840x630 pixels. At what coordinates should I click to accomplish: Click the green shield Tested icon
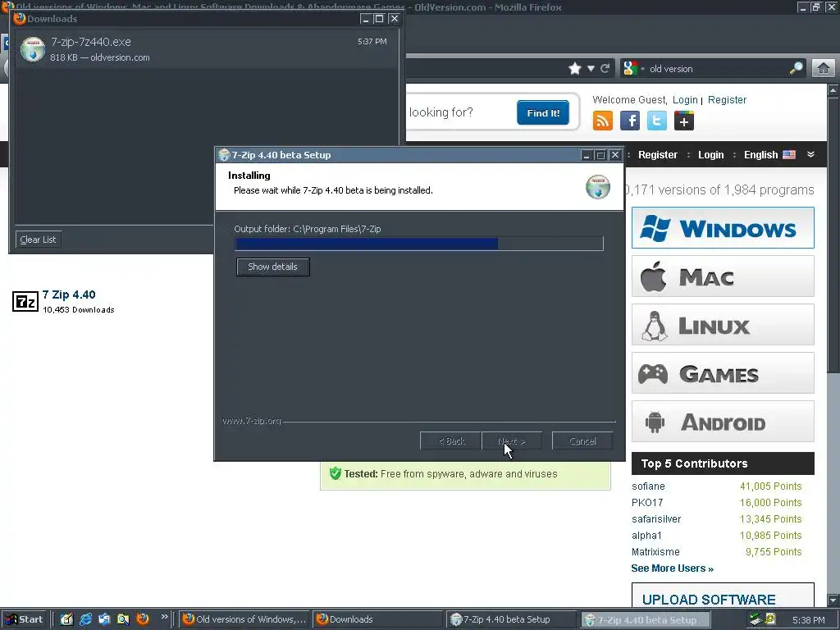(x=336, y=473)
